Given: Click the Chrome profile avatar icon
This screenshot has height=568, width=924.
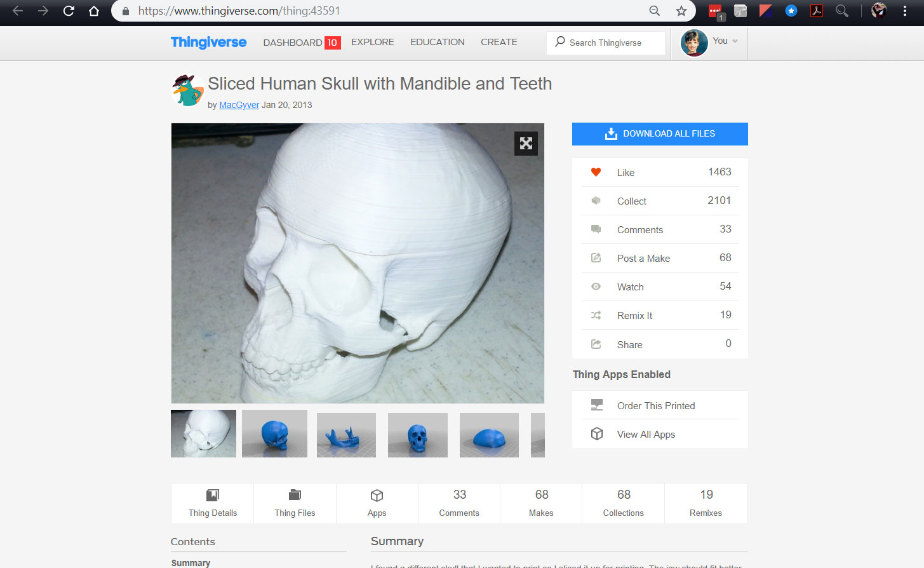Looking at the screenshot, I should pyautogui.click(x=879, y=10).
